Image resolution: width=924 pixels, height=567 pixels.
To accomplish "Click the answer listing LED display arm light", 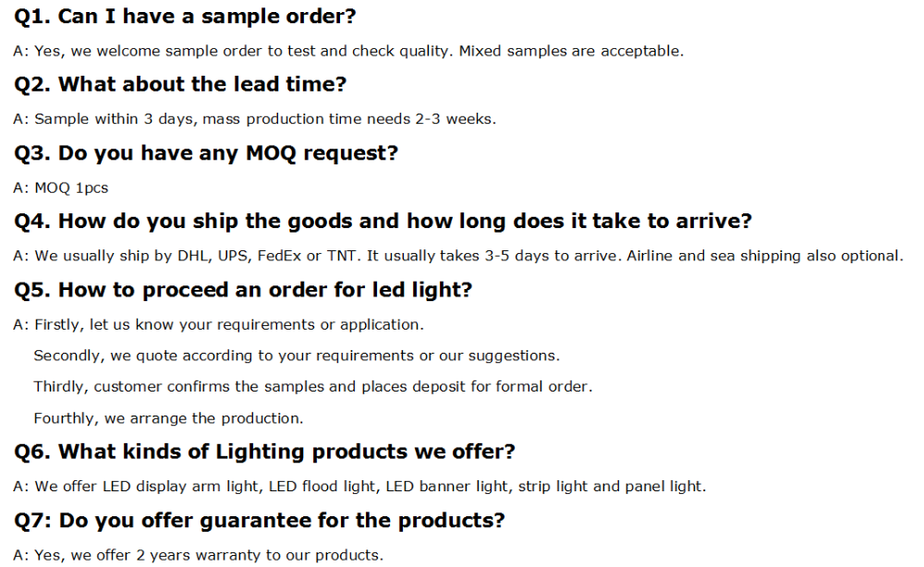I will 359,486.
